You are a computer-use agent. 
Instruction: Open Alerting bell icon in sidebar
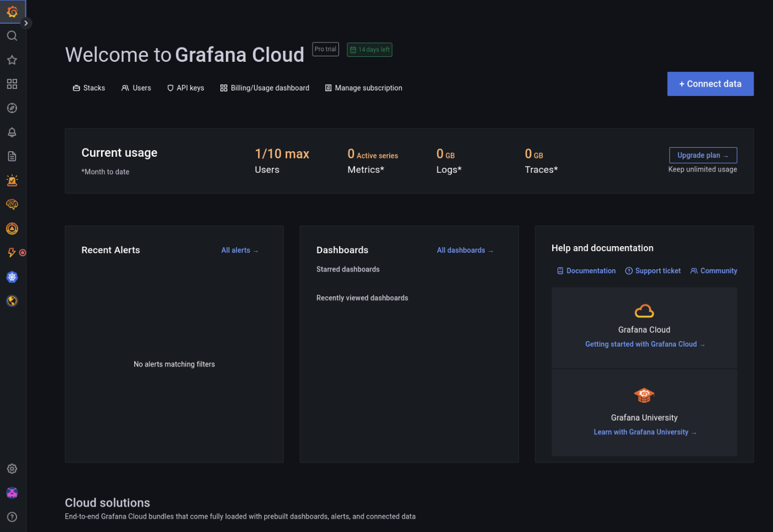[x=12, y=132]
